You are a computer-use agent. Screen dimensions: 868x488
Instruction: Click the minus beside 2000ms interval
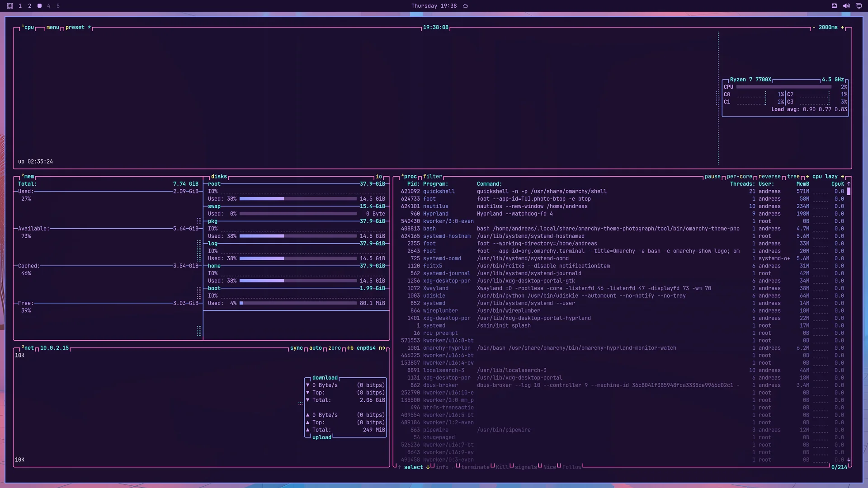[x=814, y=28]
